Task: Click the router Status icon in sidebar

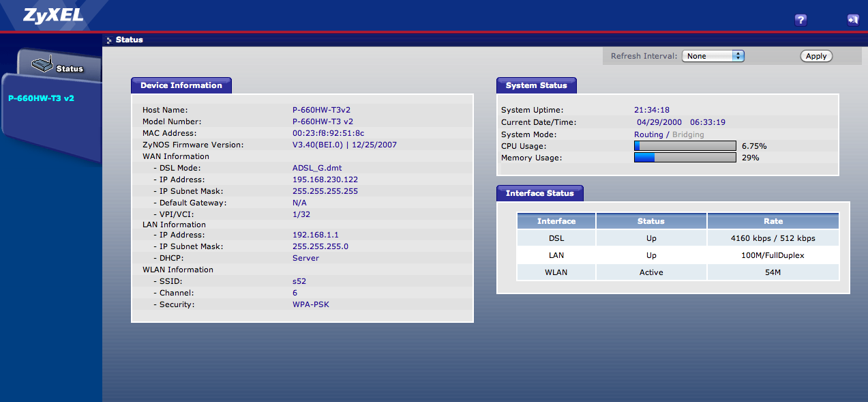Action: tap(42, 66)
